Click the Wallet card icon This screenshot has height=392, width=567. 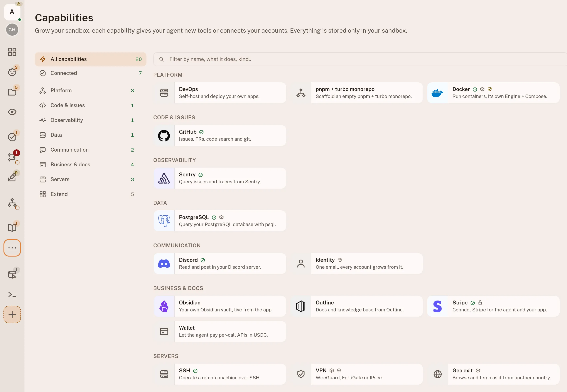tap(164, 332)
